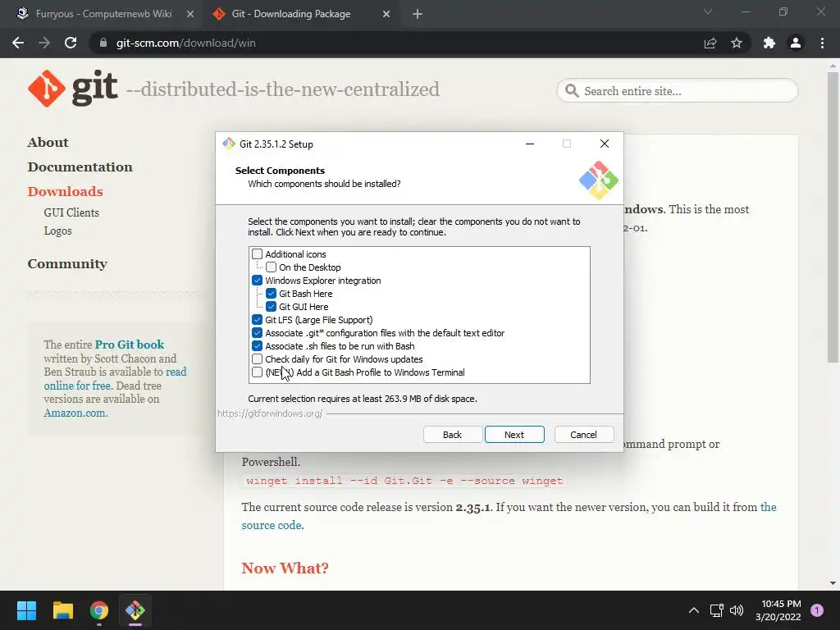Open the Community section
Screen dimensions: 840x630
67,264
